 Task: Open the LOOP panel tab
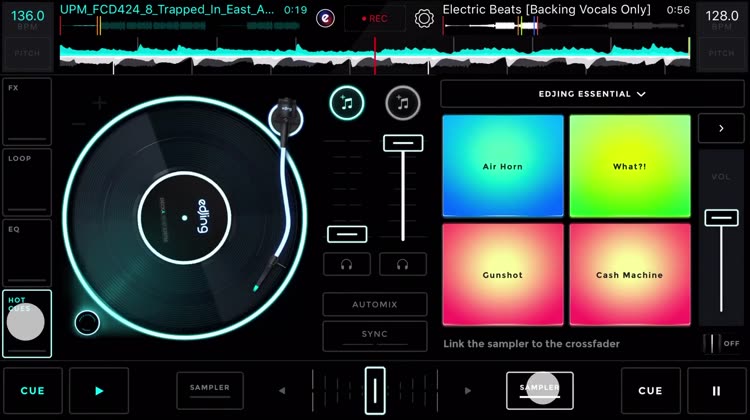click(x=27, y=182)
